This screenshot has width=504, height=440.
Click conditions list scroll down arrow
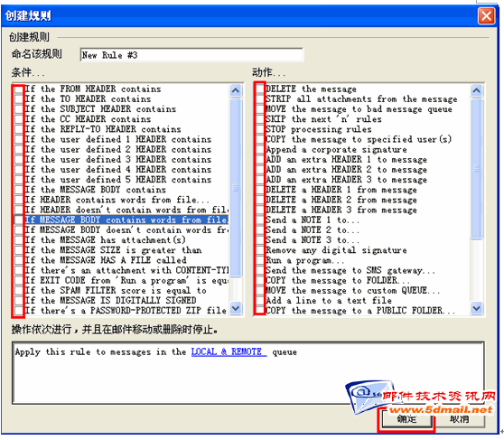point(236,308)
